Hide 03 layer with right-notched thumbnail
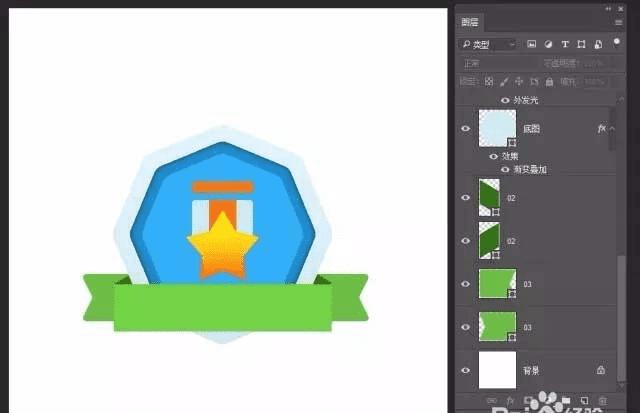The width and height of the screenshot is (640, 413). tap(466, 284)
